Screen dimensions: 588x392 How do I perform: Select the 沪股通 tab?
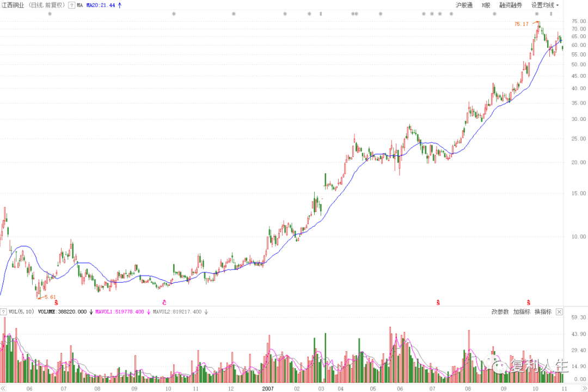[x=464, y=5]
